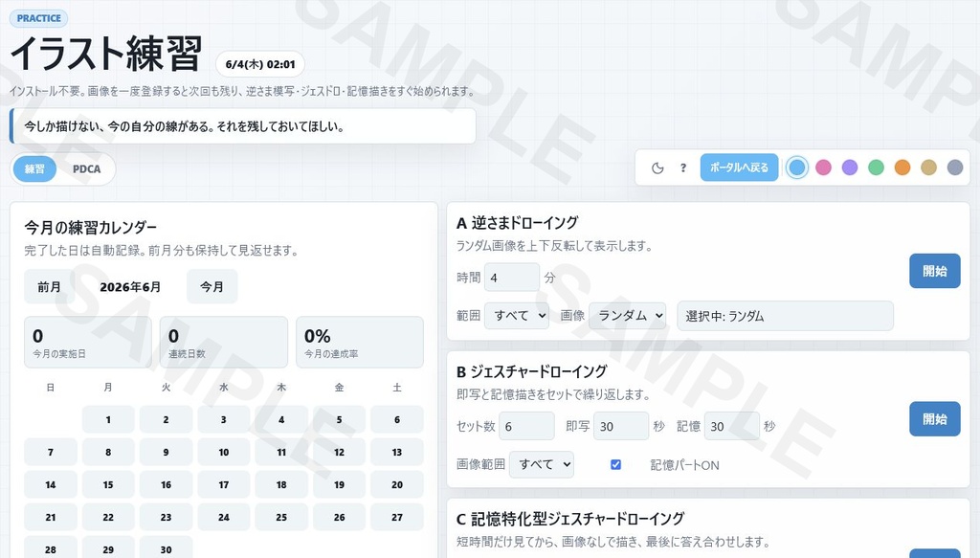Select calendar day 15
Image resolution: width=980 pixels, height=558 pixels.
108,484
